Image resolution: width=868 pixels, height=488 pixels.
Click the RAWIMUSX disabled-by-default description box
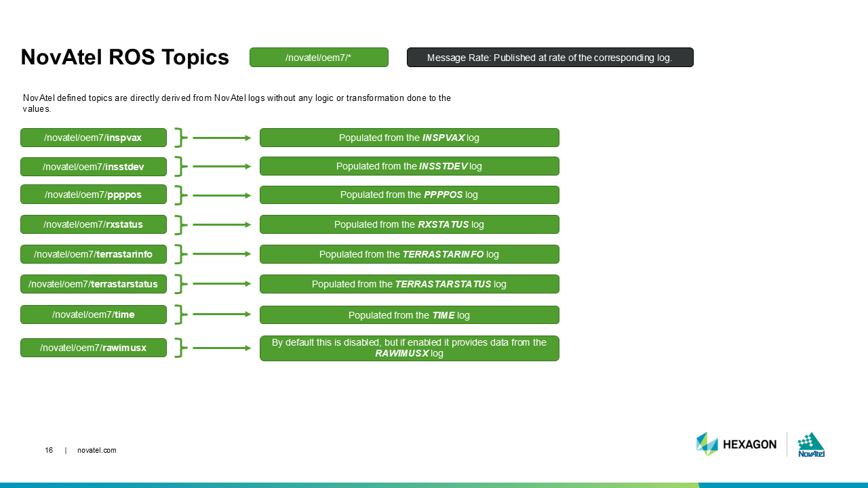(409, 348)
